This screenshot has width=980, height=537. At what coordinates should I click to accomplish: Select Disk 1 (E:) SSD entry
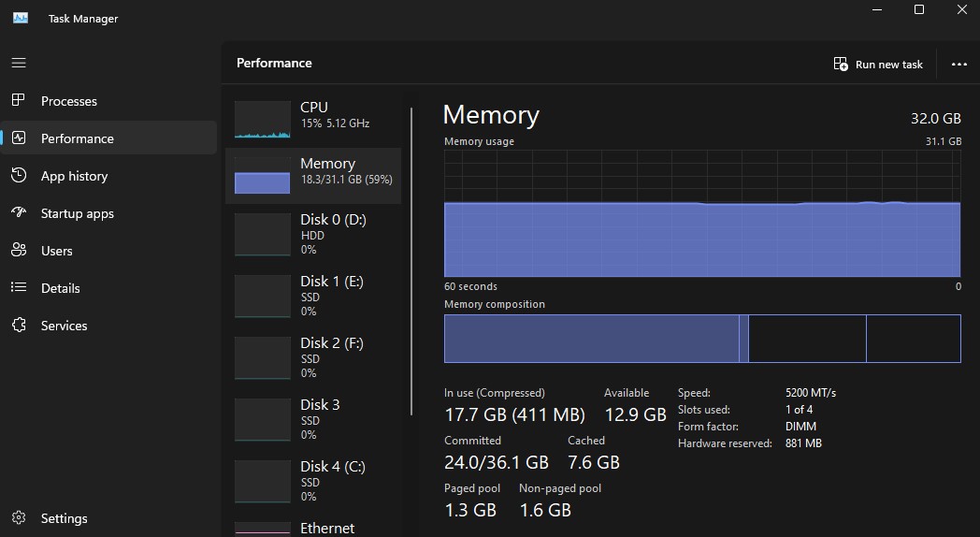pos(313,297)
